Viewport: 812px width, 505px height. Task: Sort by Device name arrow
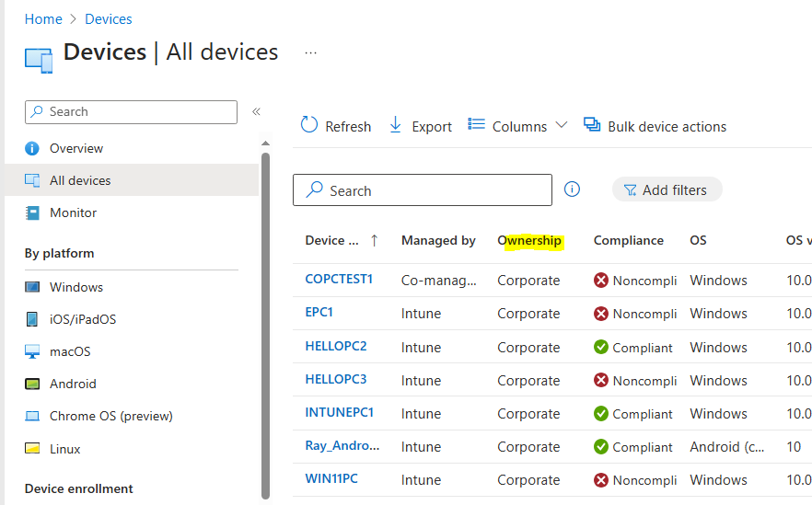tap(375, 241)
